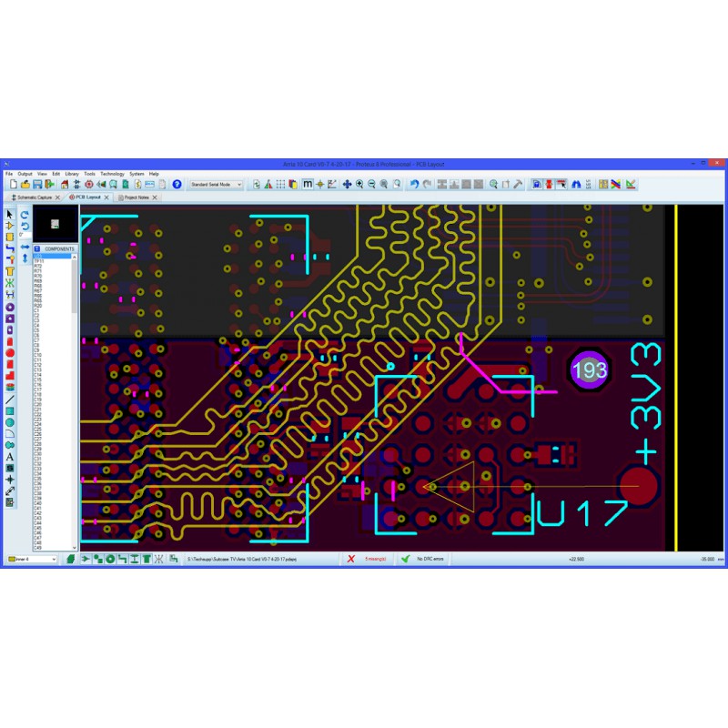The image size is (728, 728).
Task: Select the Selection Mode arrow tool
Action: [10, 214]
